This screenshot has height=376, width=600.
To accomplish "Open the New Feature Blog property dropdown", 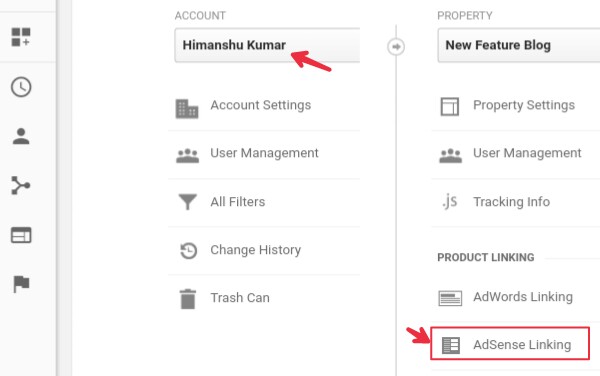I will [518, 45].
